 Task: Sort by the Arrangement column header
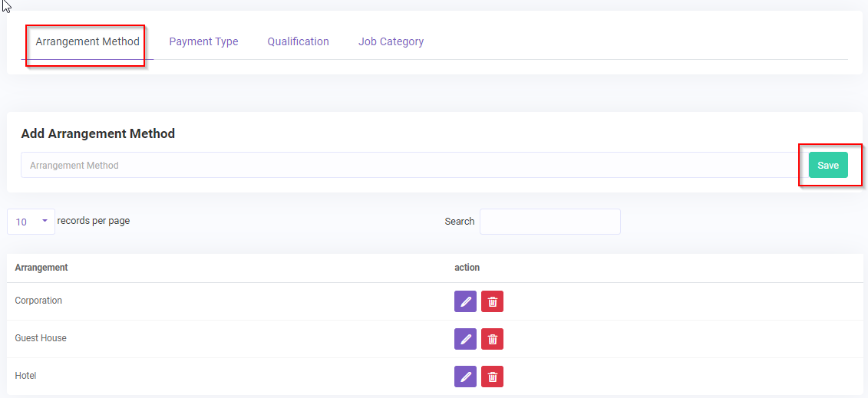tap(41, 268)
